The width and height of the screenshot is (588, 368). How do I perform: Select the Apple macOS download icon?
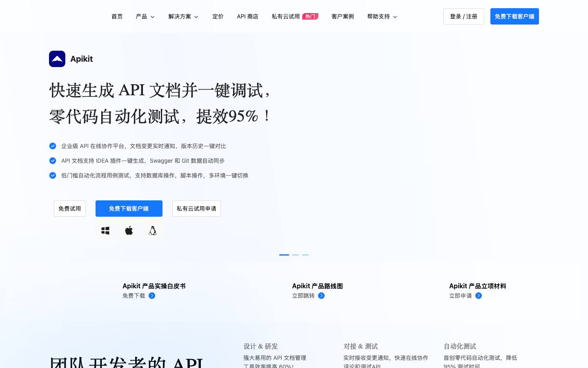[x=129, y=231]
